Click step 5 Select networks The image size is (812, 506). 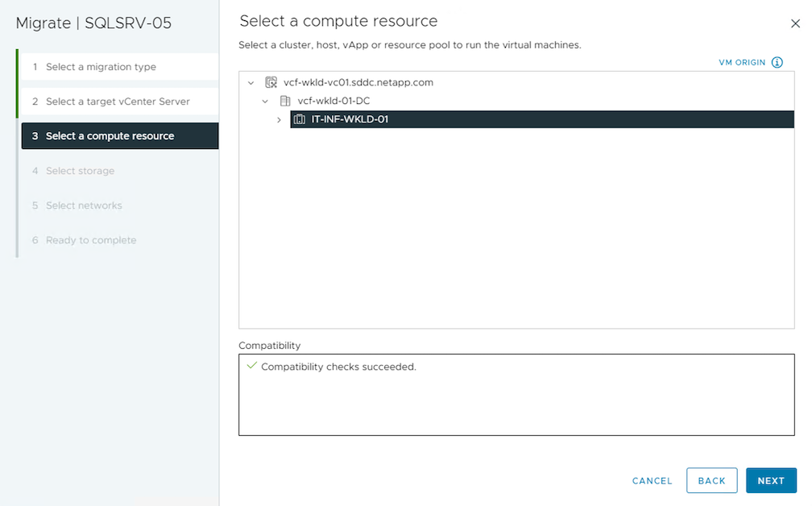tap(84, 205)
